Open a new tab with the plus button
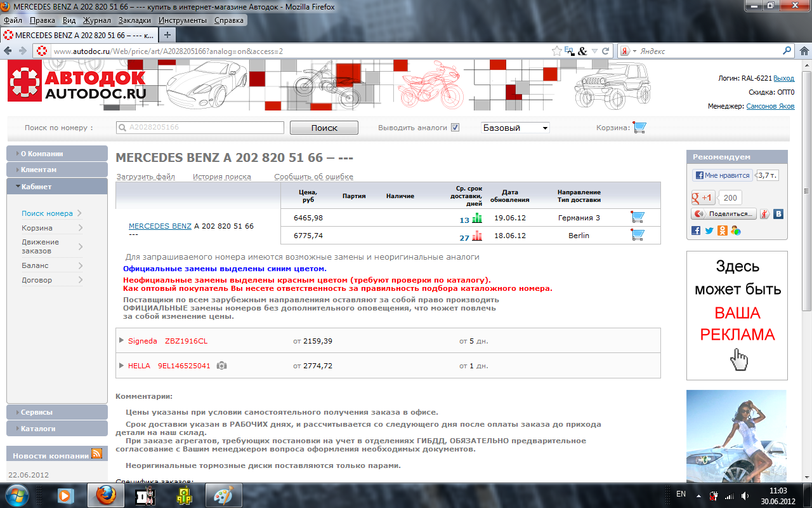812x508 pixels. coord(167,35)
